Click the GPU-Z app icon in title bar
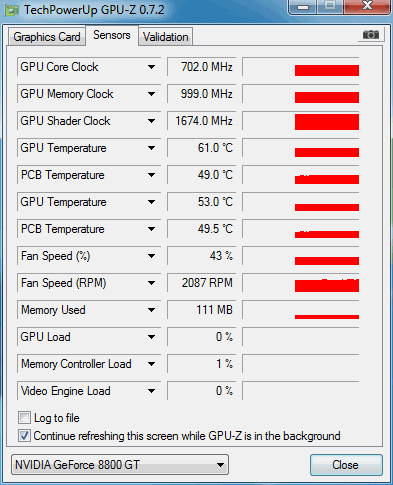393x485 pixels. click(12, 11)
